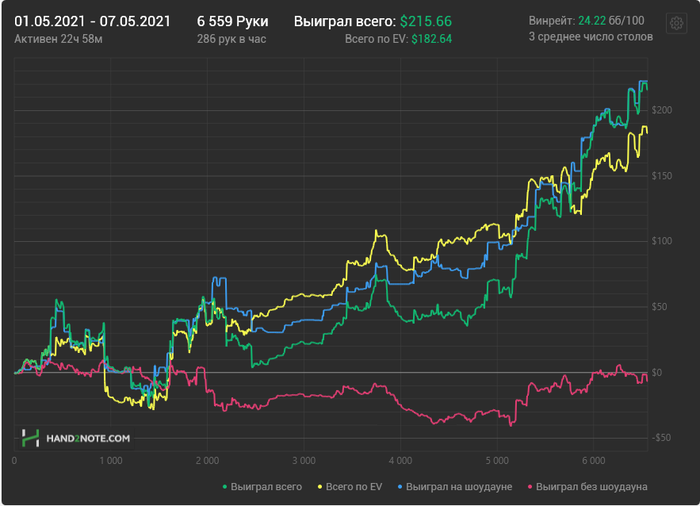Image resolution: width=700 pixels, height=506 pixels.
Task: Toggle the 'Выиграл без шоудауна' pink legend series
Action: [587, 487]
